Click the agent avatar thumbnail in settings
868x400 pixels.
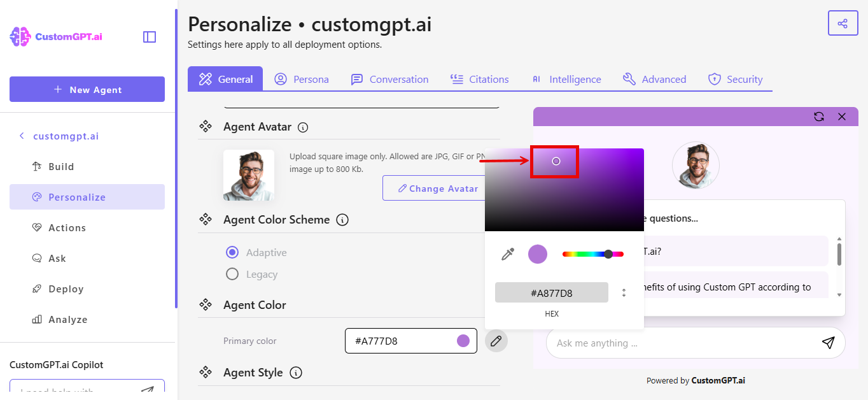click(249, 175)
